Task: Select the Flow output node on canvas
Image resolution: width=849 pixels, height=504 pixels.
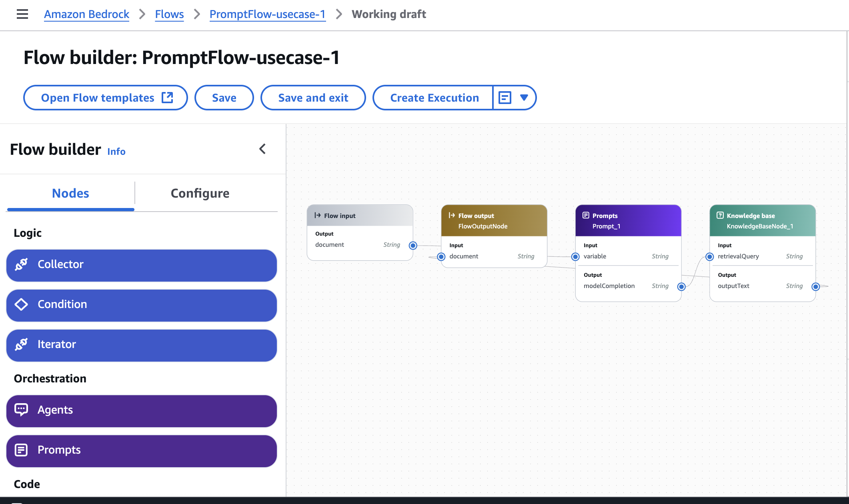Action: point(494,221)
